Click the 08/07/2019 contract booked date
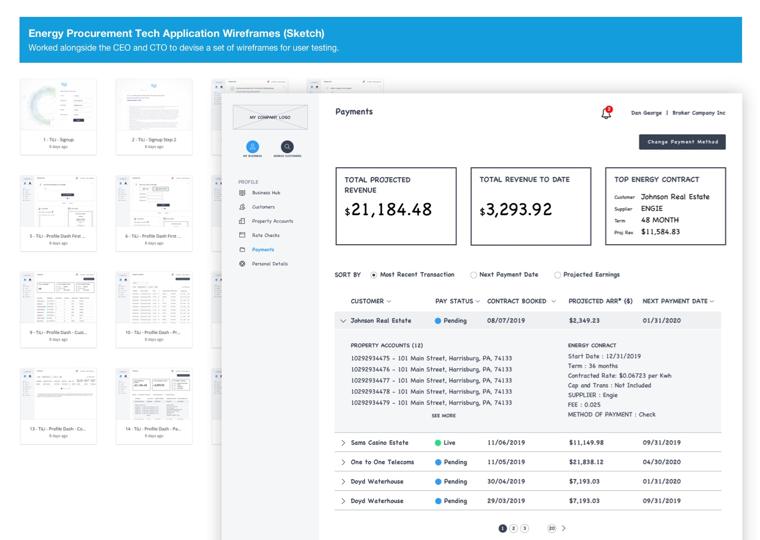 506,321
